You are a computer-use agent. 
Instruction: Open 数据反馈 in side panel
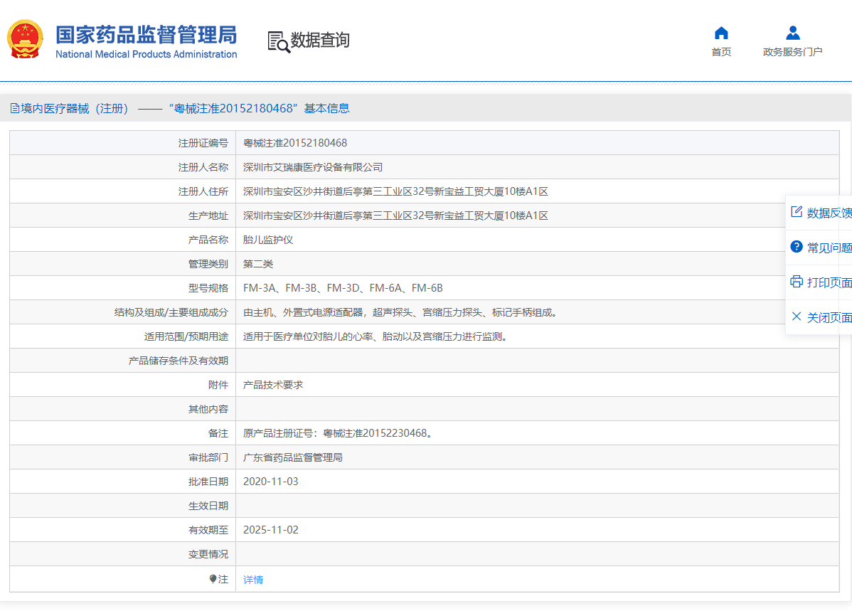pyautogui.click(x=829, y=213)
